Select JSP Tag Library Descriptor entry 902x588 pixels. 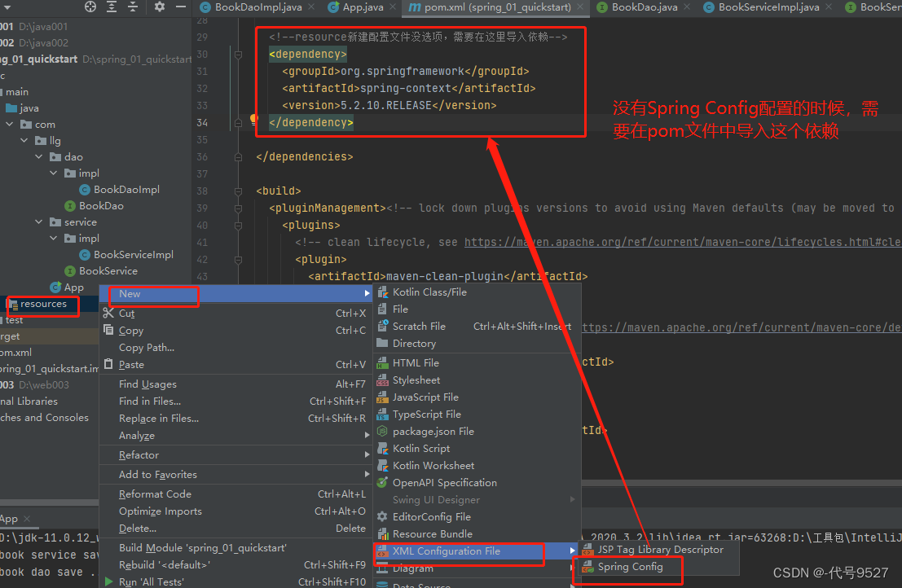point(659,550)
